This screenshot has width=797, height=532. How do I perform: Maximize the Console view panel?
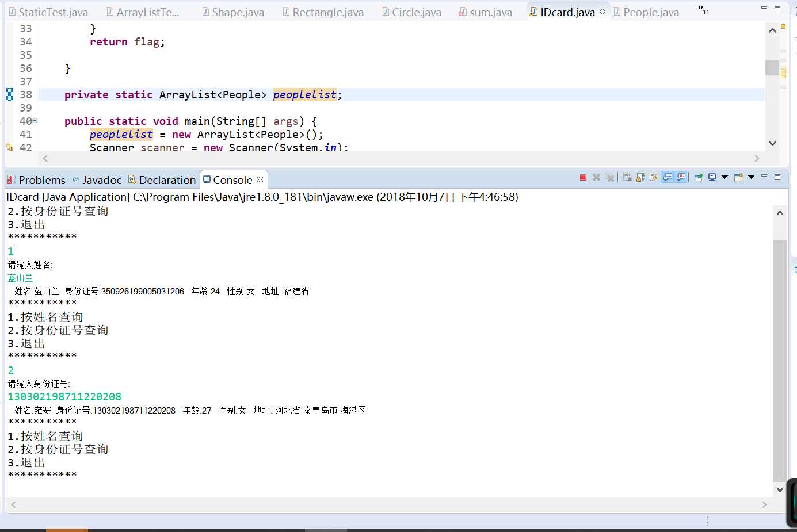pyautogui.click(x=777, y=177)
